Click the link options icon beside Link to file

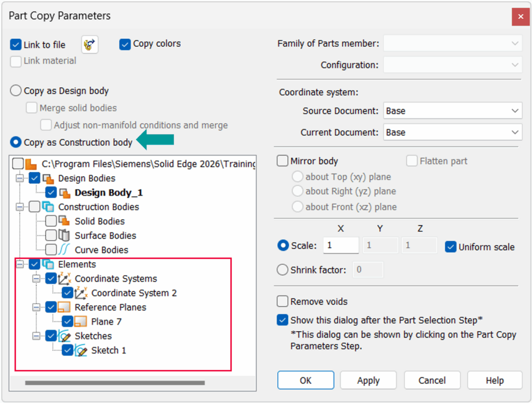(90, 45)
